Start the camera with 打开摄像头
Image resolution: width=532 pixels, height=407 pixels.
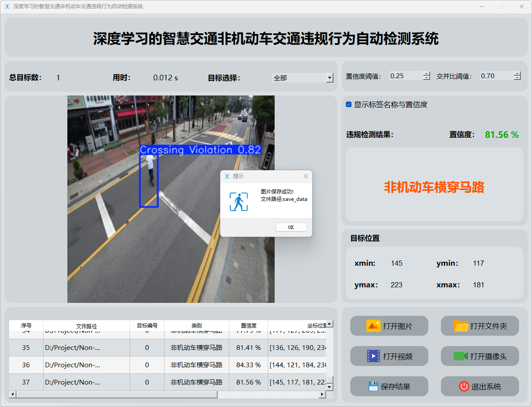pos(480,356)
